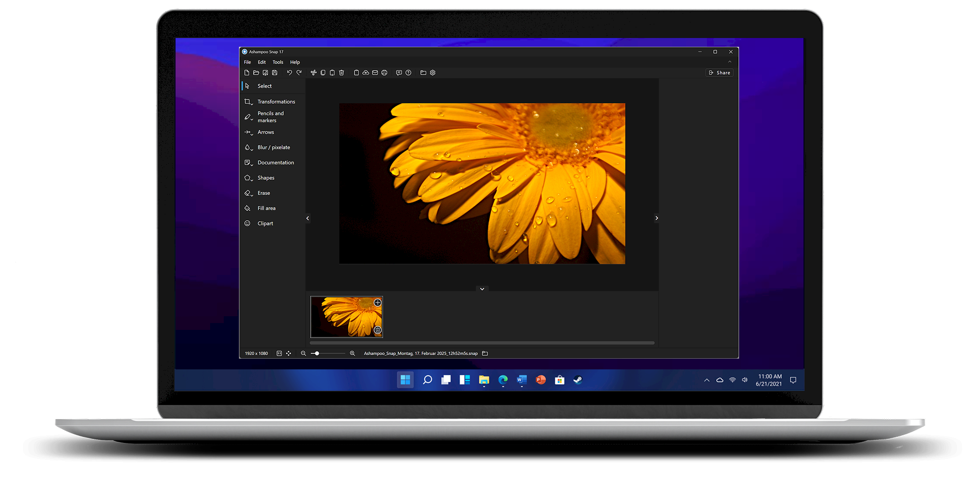Activate the Select tool in the sidebar
The image size is (980, 498).
point(264,86)
